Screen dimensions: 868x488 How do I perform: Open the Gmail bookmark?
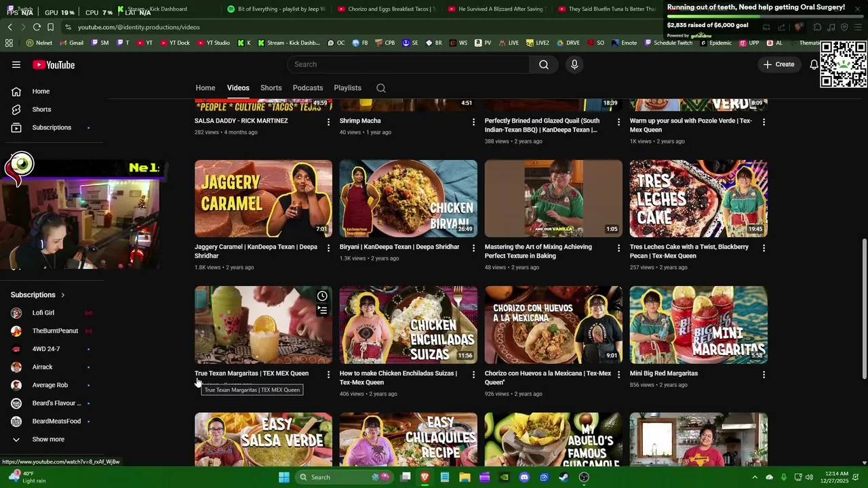tap(71, 43)
